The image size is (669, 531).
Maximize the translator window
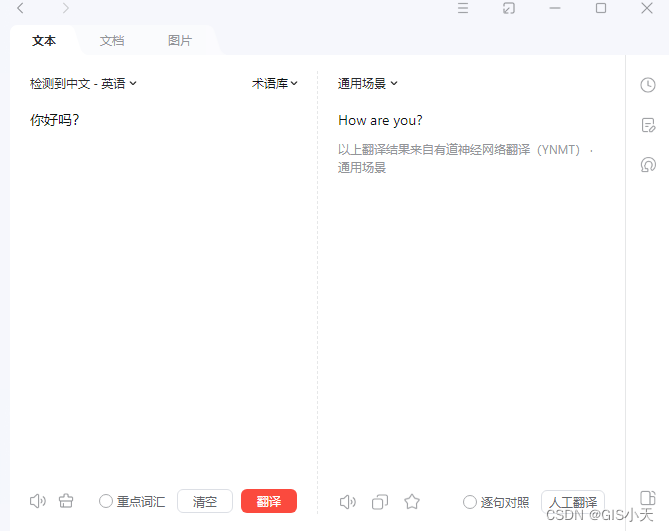click(601, 8)
